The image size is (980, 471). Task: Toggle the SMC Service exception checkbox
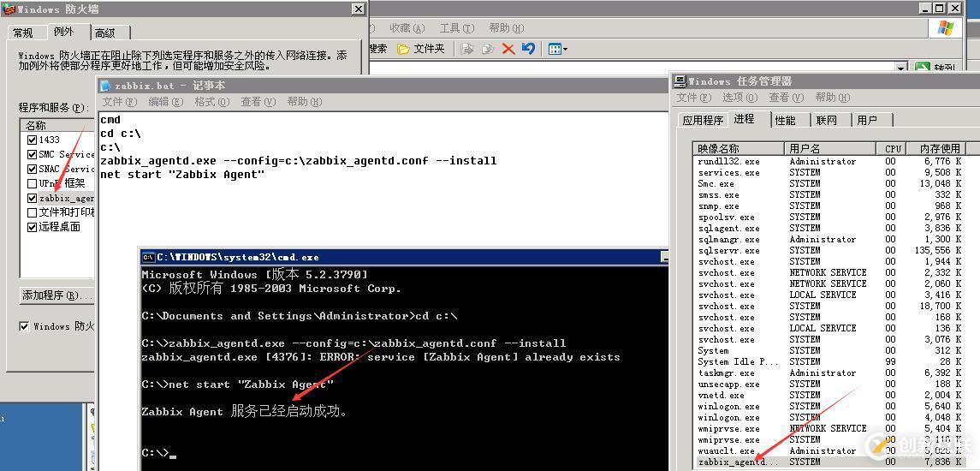33,154
